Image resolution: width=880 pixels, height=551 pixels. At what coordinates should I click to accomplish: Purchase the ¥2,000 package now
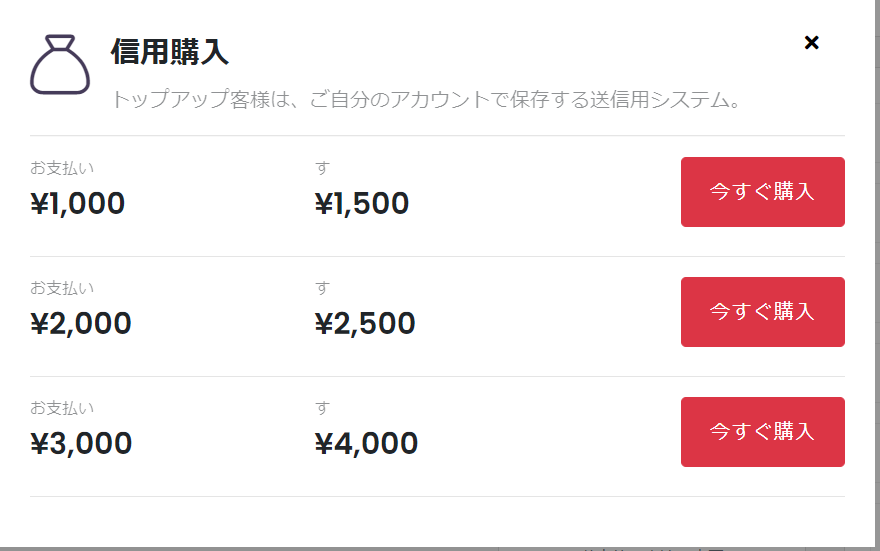763,312
